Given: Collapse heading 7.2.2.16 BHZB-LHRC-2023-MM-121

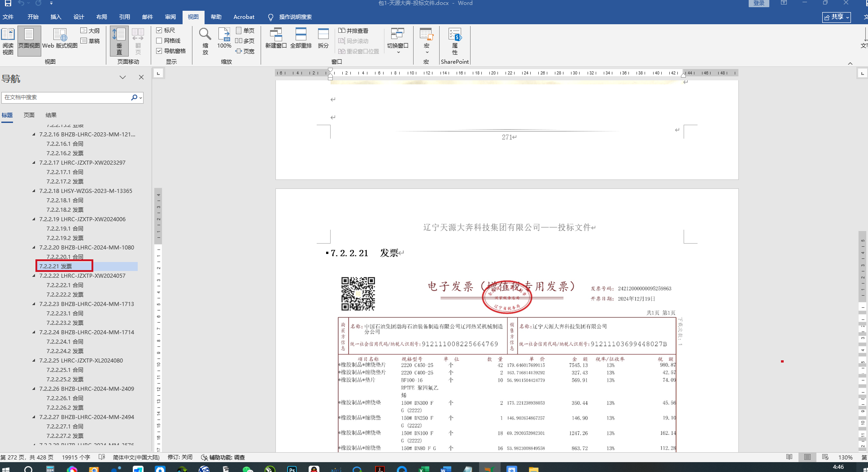Looking at the screenshot, I should [x=34, y=134].
